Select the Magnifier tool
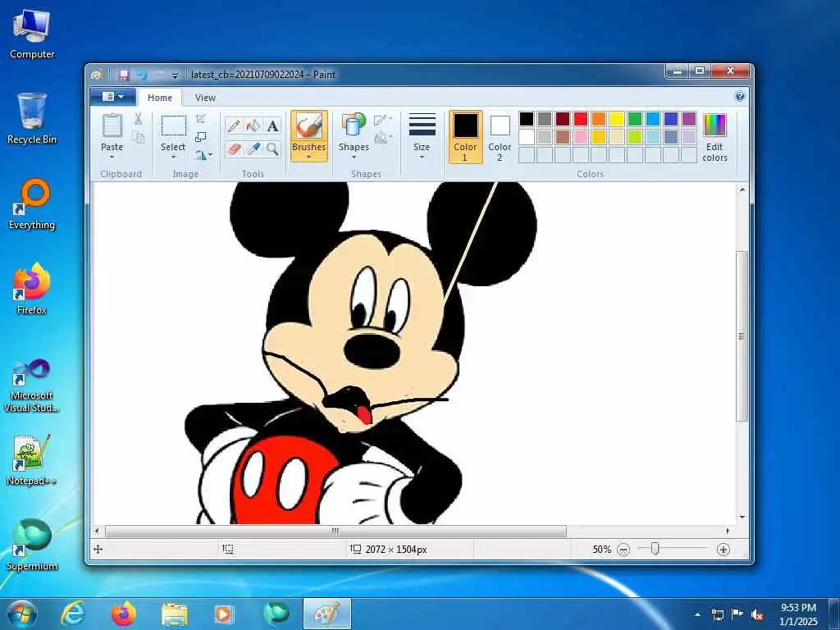 tap(272, 148)
